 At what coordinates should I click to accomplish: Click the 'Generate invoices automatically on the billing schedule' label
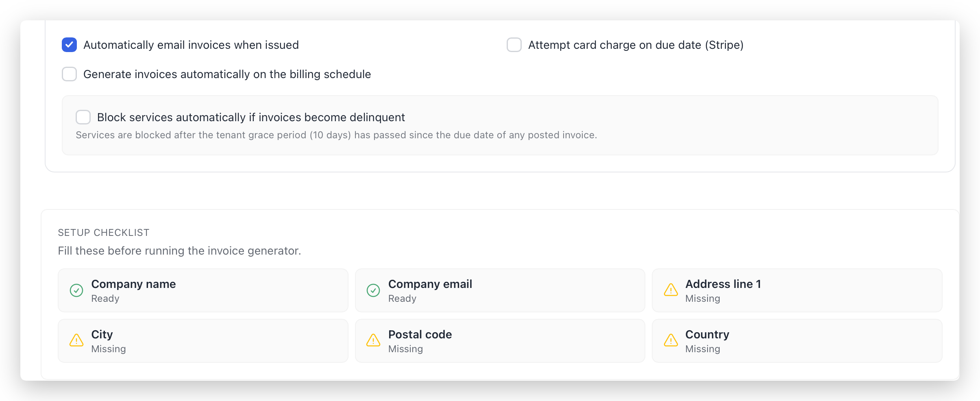pyautogui.click(x=227, y=74)
